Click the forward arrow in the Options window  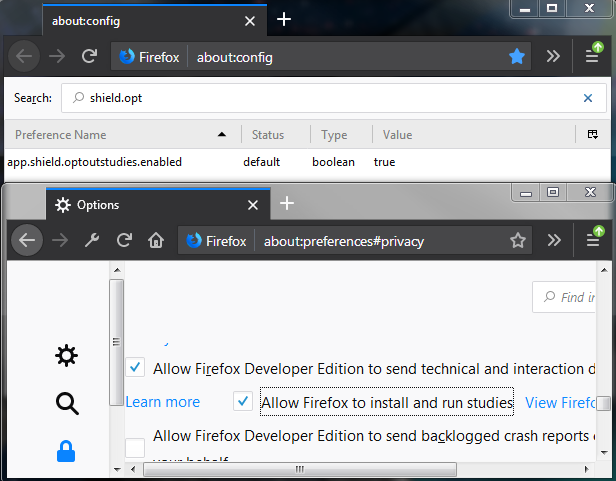pos(60,240)
